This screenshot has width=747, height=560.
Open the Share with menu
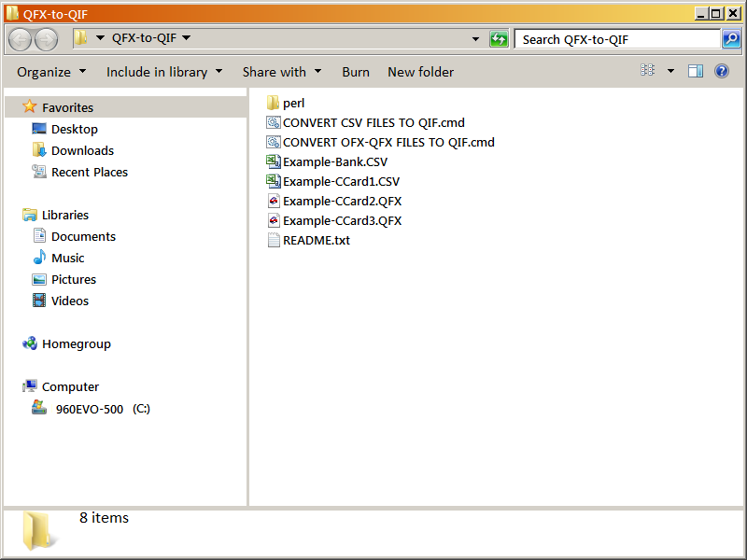[x=281, y=72]
